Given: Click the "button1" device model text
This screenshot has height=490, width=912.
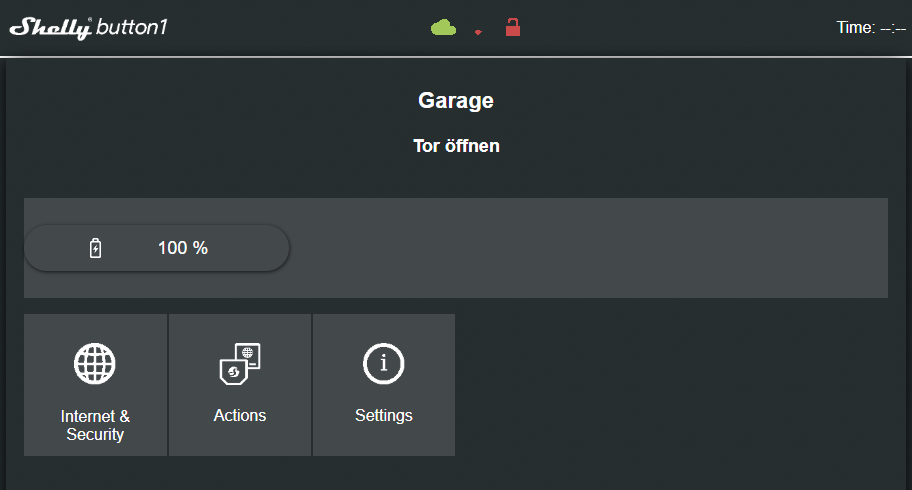Looking at the screenshot, I should click(x=131, y=27).
